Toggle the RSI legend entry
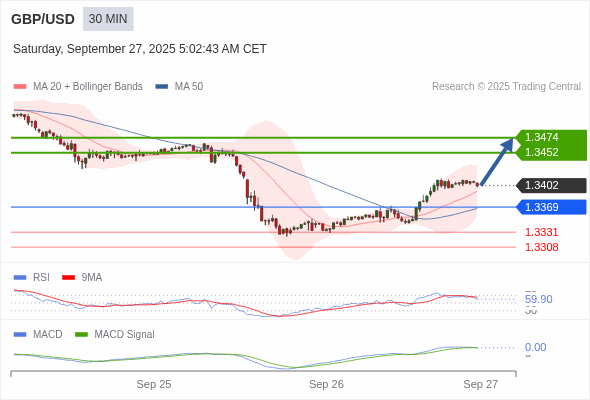This screenshot has height=400, width=590. coord(32,278)
